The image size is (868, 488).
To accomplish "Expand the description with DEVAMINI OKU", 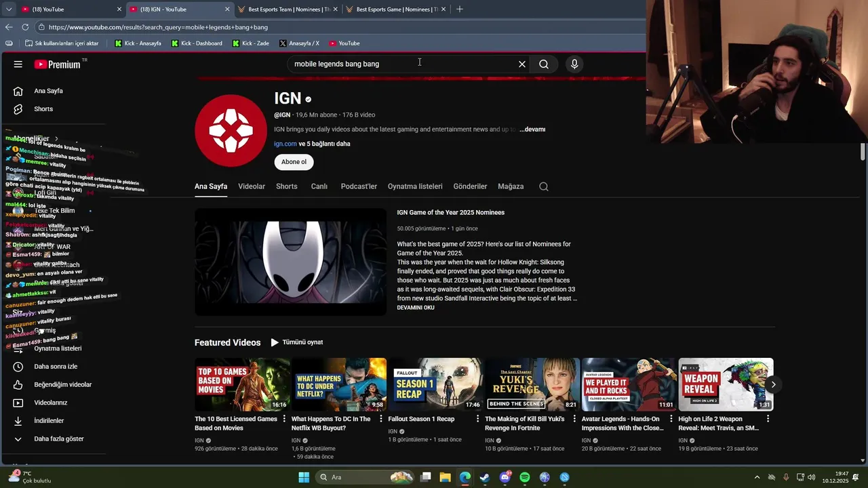I will [x=416, y=308].
